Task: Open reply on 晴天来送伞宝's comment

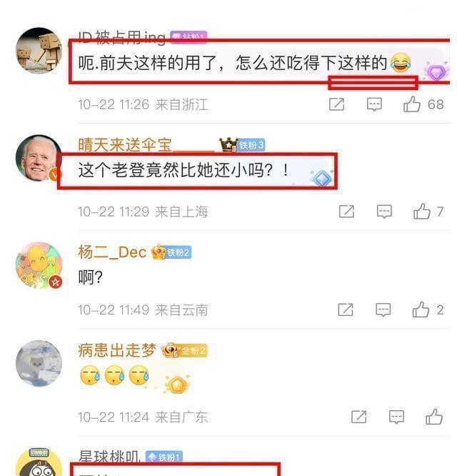Action: pos(384,212)
